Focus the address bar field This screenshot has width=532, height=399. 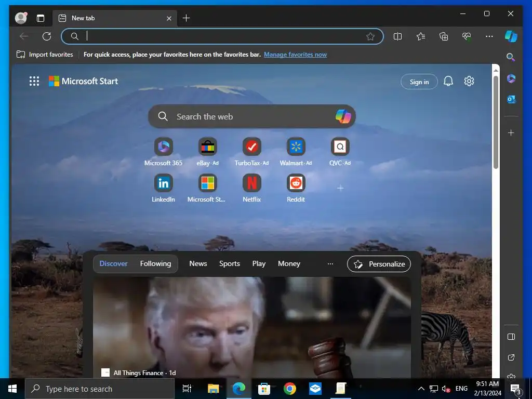(x=222, y=36)
